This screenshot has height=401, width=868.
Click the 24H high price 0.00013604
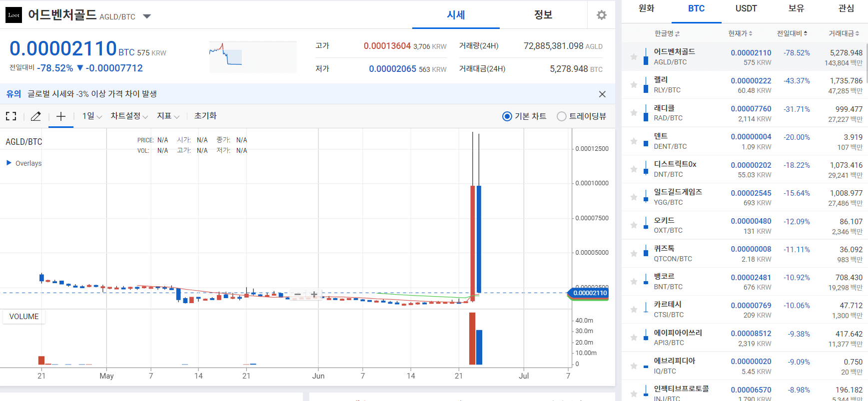click(x=387, y=46)
